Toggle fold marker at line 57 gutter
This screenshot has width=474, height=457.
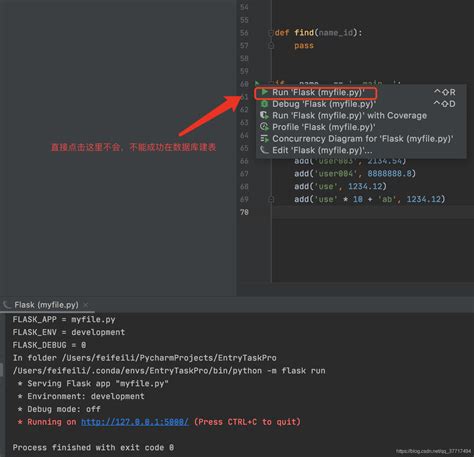[271, 46]
